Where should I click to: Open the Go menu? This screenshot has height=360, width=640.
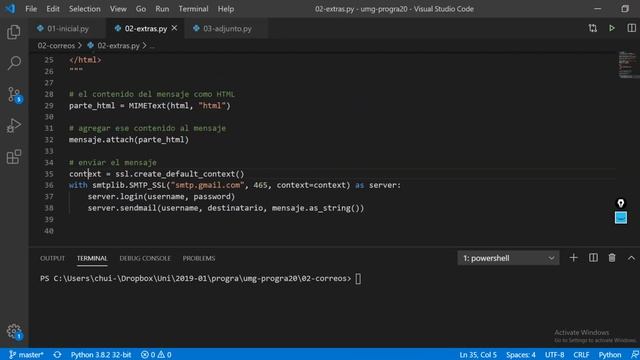tap(141, 9)
